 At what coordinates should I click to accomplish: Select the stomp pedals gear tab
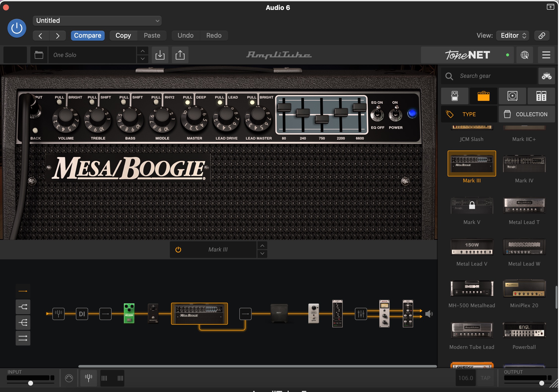tap(455, 96)
